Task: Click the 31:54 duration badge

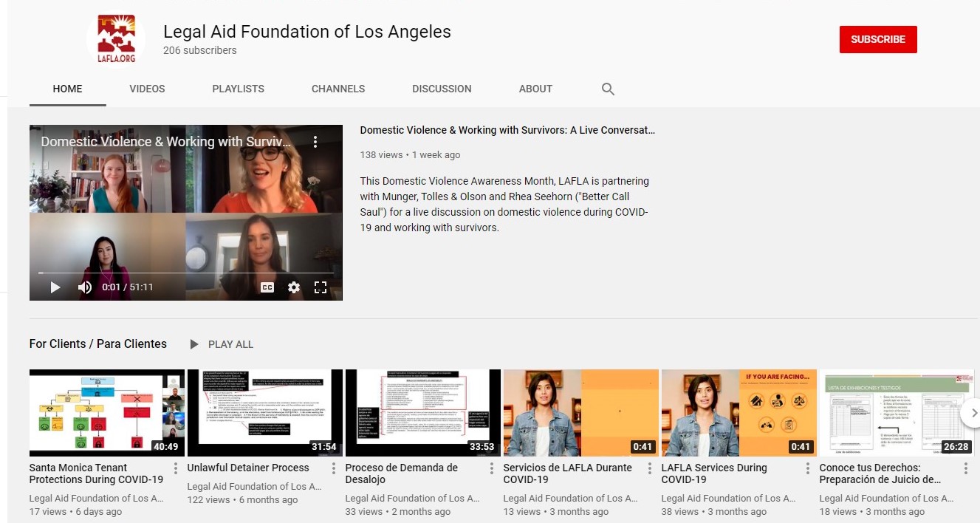Action: tap(325, 447)
